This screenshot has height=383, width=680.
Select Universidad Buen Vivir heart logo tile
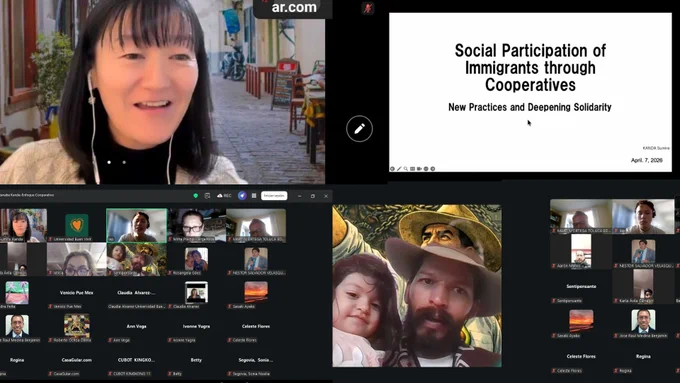click(x=77, y=225)
